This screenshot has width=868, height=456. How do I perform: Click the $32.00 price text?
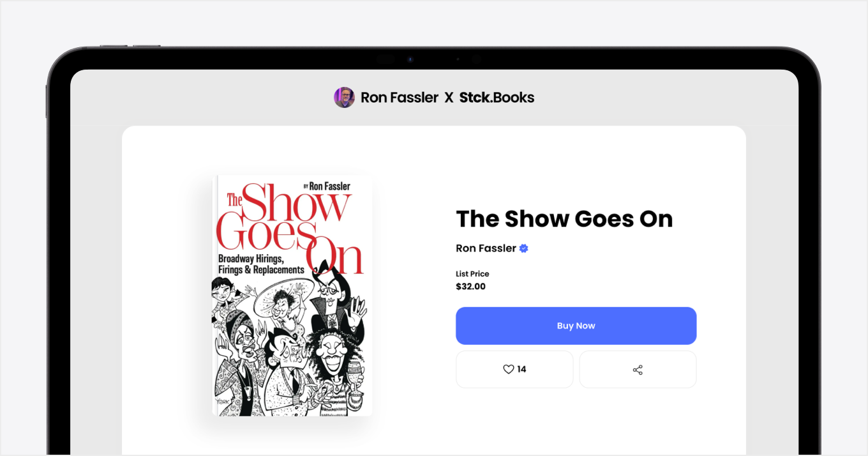pyautogui.click(x=470, y=287)
